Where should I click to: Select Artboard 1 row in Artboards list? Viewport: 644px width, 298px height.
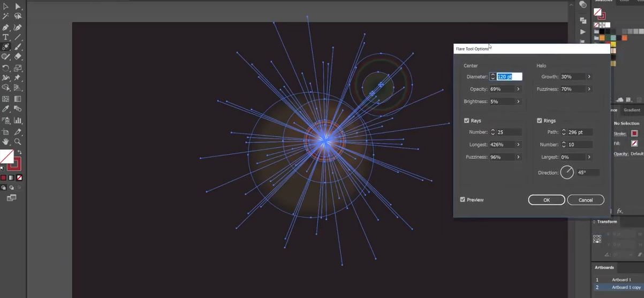(618, 280)
